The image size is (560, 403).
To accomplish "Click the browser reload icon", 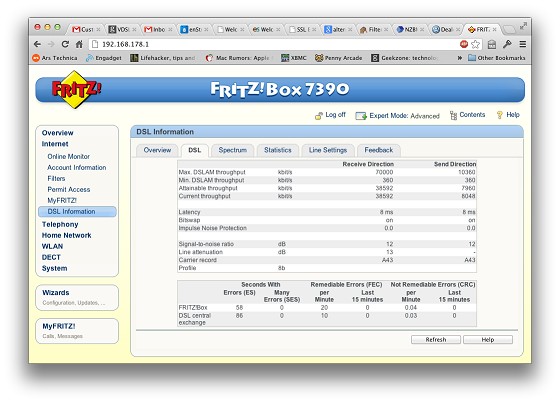I will 65,44.
